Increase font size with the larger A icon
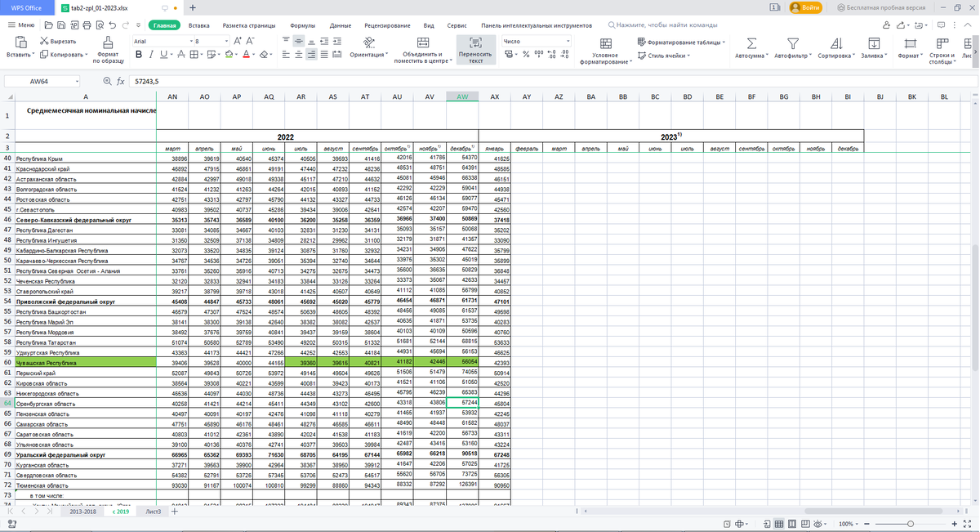Image resolution: width=980 pixels, height=532 pixels. click(x=238, y=41)
